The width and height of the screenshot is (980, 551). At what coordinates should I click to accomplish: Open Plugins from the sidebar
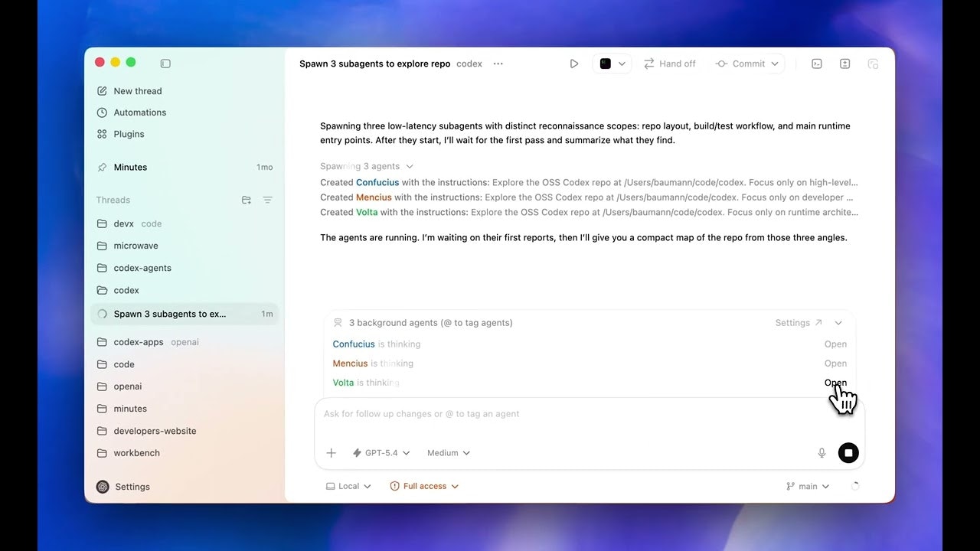[129, 134]
